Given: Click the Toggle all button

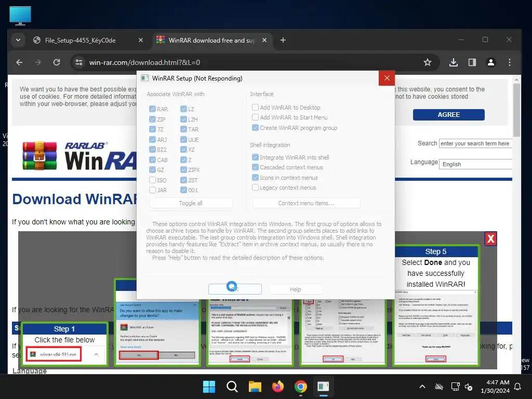Looking at the screenshot, I should [x=191, y=203].
